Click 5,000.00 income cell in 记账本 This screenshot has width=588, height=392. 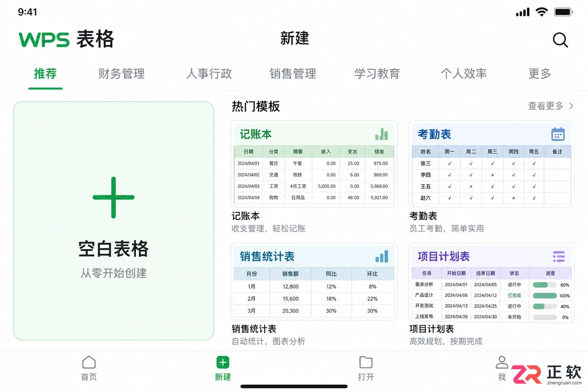327,186
